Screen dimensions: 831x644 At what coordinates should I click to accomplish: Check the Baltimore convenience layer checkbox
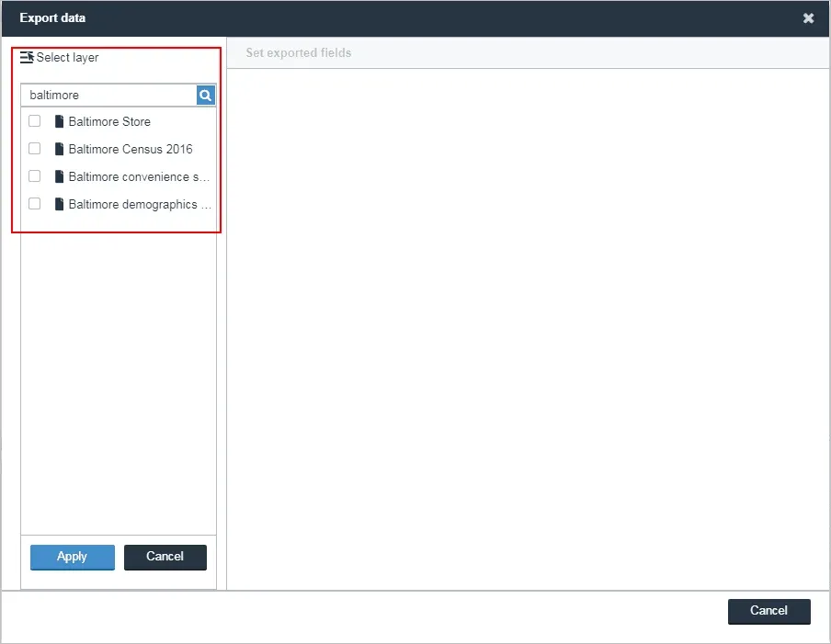tap(34, 175)
